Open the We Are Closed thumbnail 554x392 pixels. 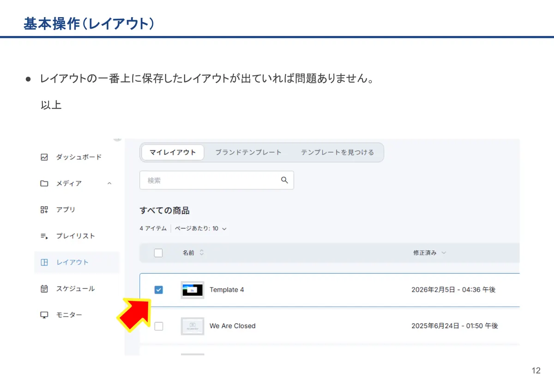[x=193, y=326]
